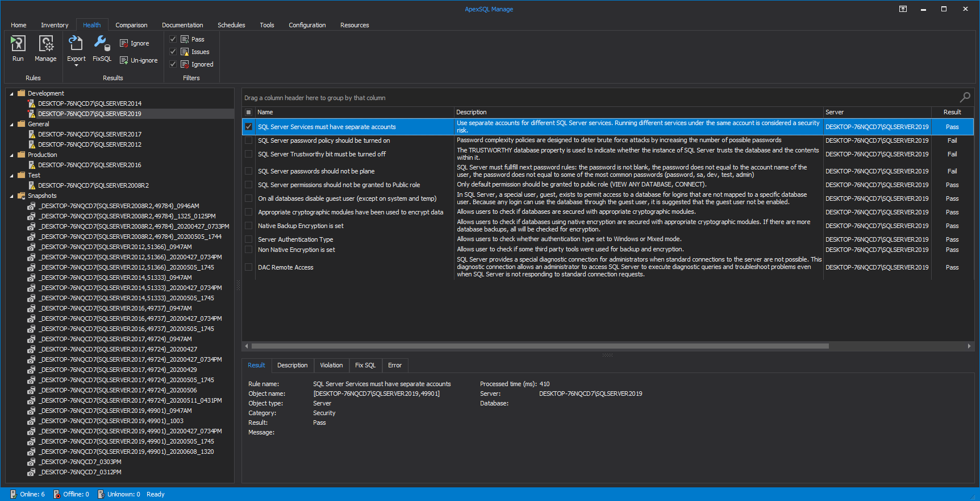
Task: Click the search magnifier in results grid
Action: [x=965, y=97]
